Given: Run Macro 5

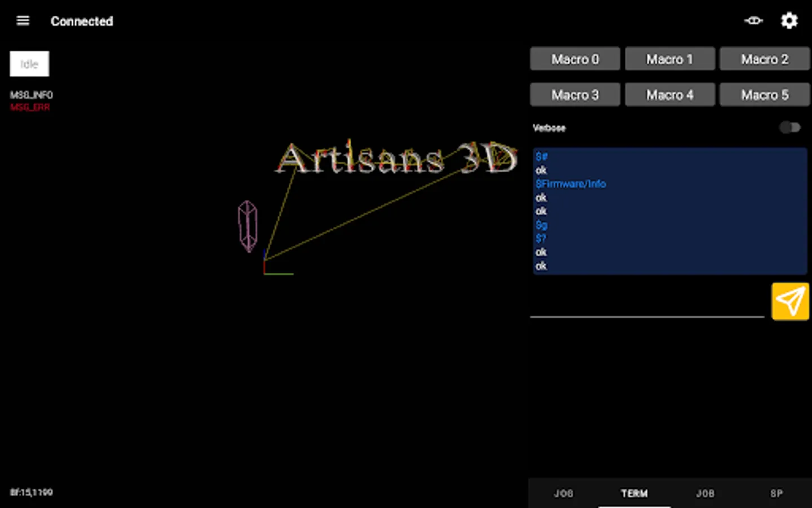Looking at the screenshot, I should coord(765,94).
